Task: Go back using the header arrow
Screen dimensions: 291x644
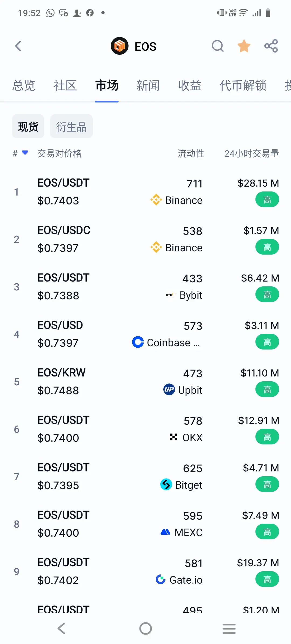Action: point(18,46)
